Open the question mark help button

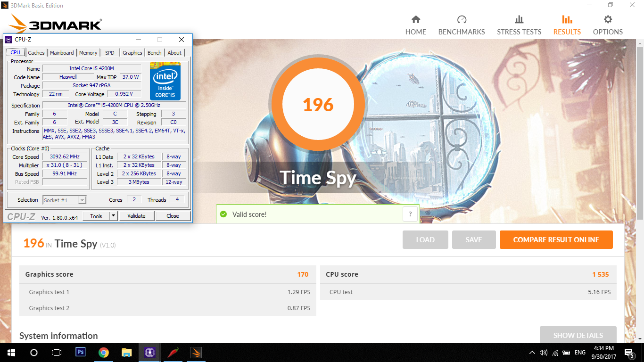pyautogui.click(x=411, y=214)
